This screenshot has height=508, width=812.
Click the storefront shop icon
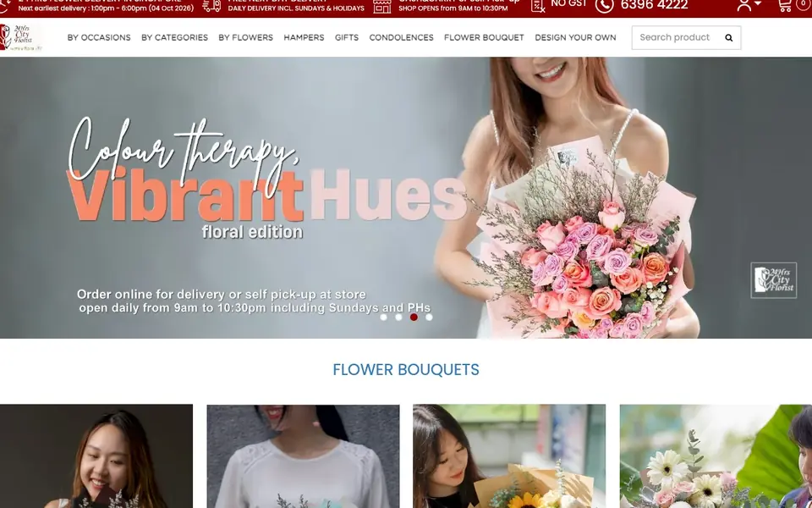[x=382, y=6]
